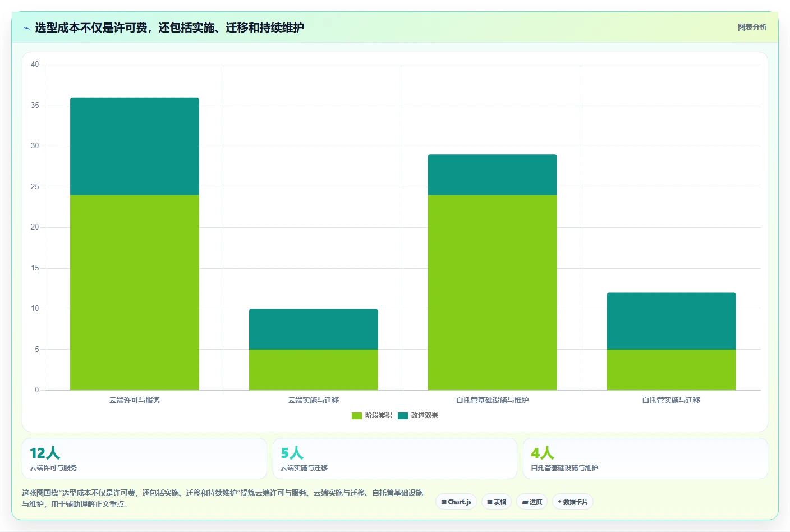Select the 数据卡片 tag
The width and height of the screenshot is (790, 532).
point(573,502)
